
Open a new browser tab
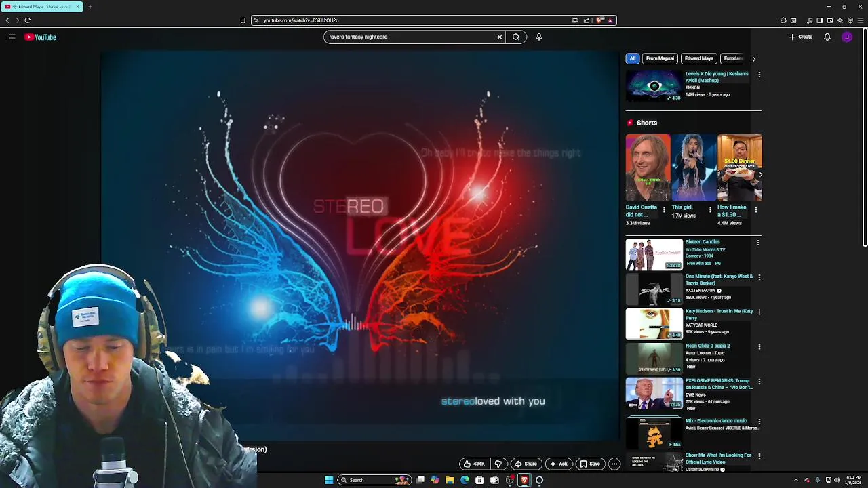(x=90, y=7)
